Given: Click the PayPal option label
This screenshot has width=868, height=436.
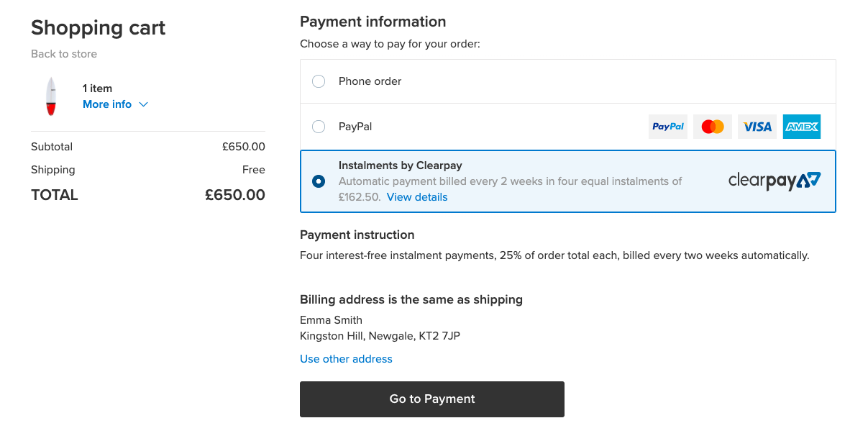Looking at the screenshot, I should [x=355, y=127].
